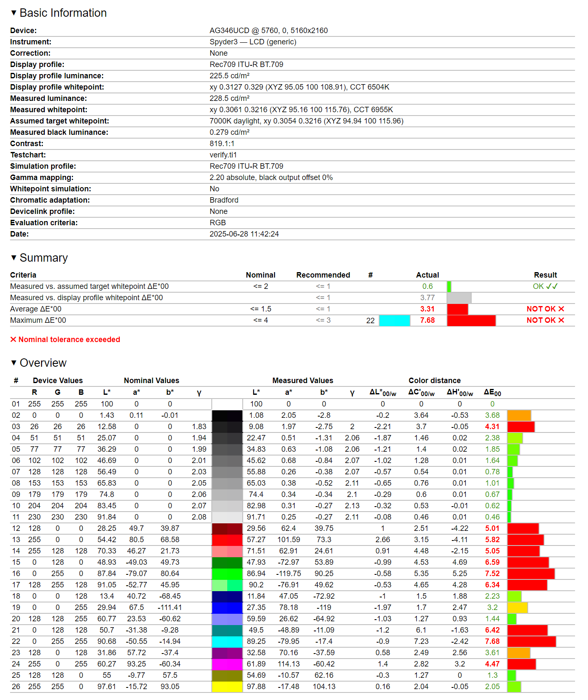Click the orange ΔE bar in row 02

click(519, 415)
